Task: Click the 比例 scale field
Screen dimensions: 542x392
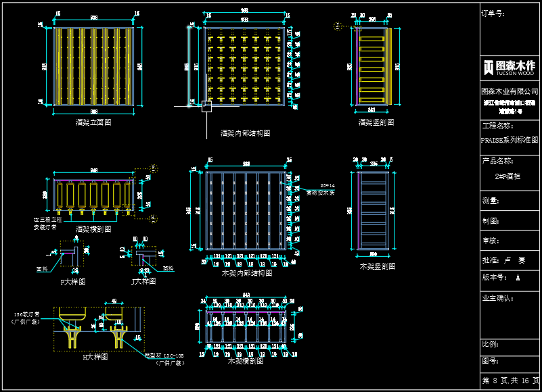Action: [490, 344]
